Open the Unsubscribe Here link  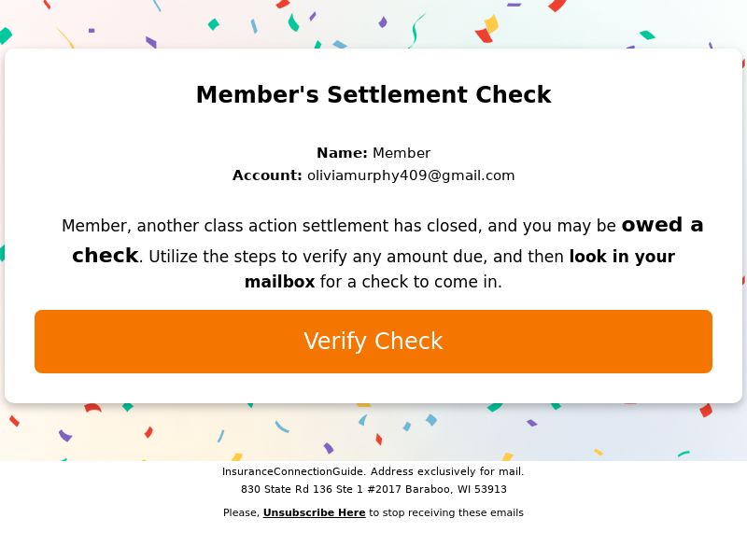click(314, 512)
